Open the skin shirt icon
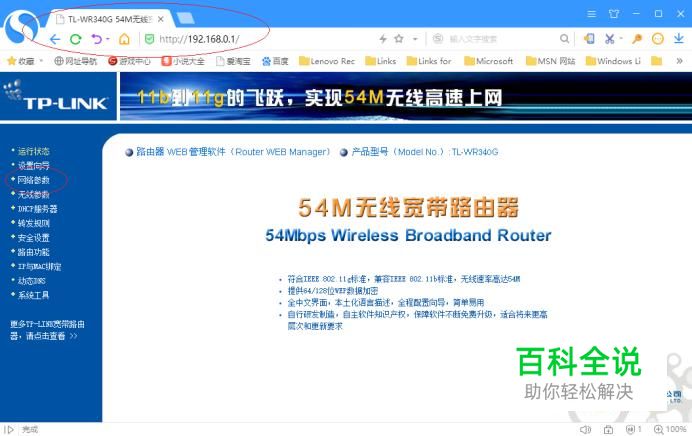Viewport: 692px width, 436px height. (x=614, y=14)
